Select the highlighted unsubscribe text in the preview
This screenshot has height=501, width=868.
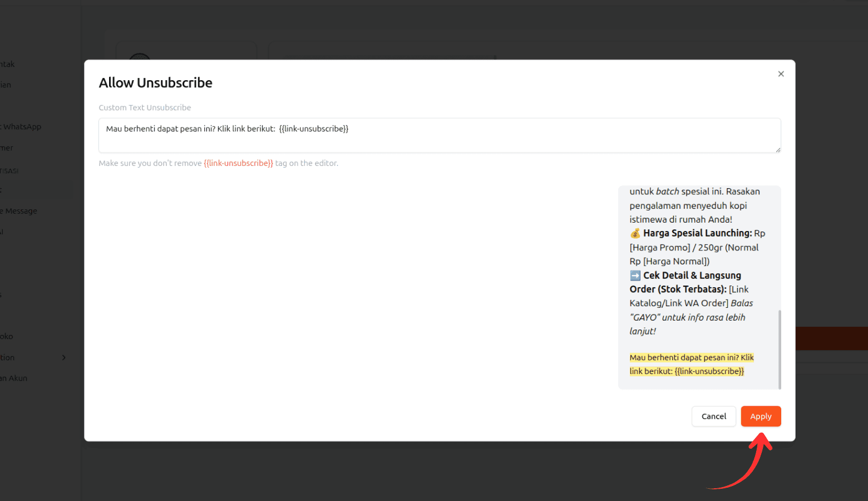pos(691,364)
